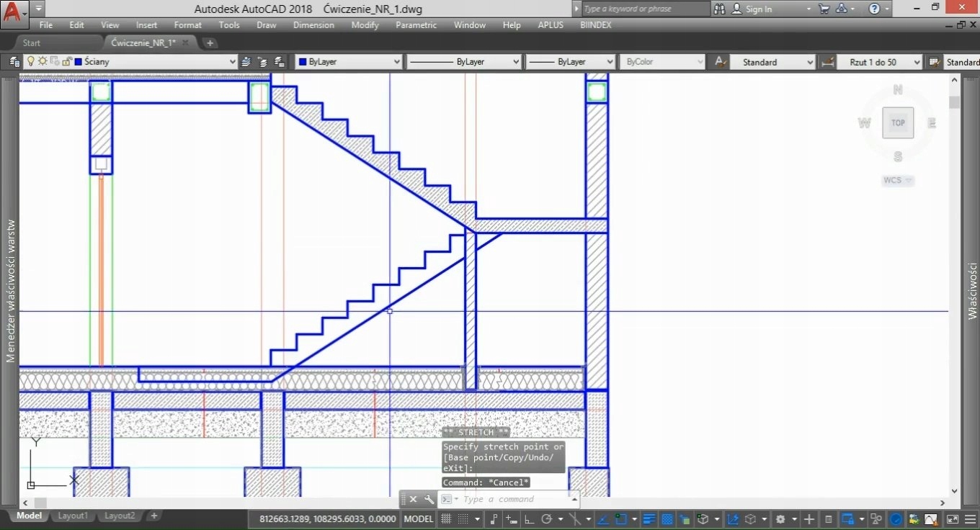This screenshot has height=530, width=980.
Task: Click the MODEL space button in status bar
Action: pyautogui.click(x=419, y=518)
